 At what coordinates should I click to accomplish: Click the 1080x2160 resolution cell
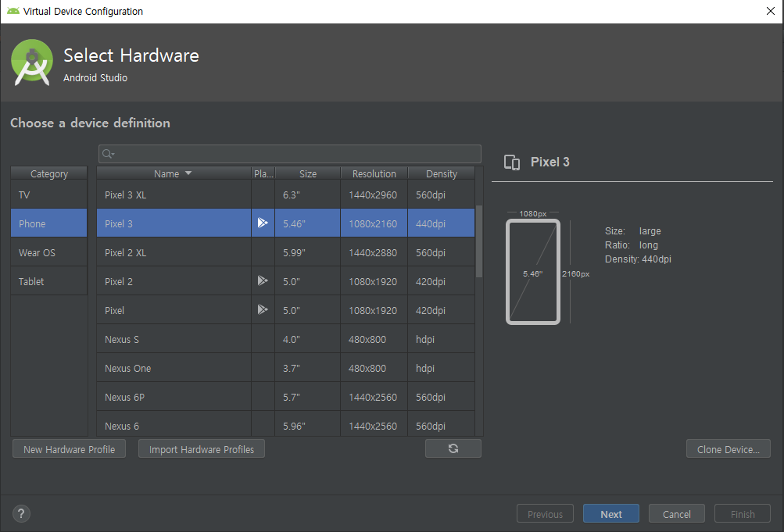(x=373, y=223)
